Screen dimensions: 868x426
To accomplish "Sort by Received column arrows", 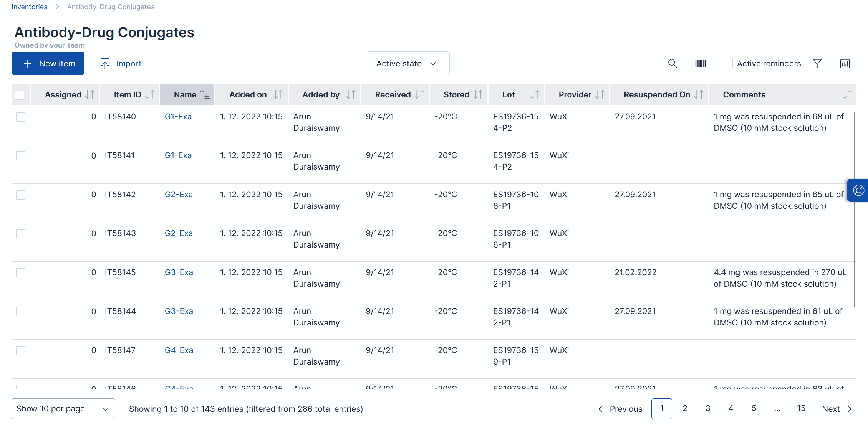I will tap(419, 95).
